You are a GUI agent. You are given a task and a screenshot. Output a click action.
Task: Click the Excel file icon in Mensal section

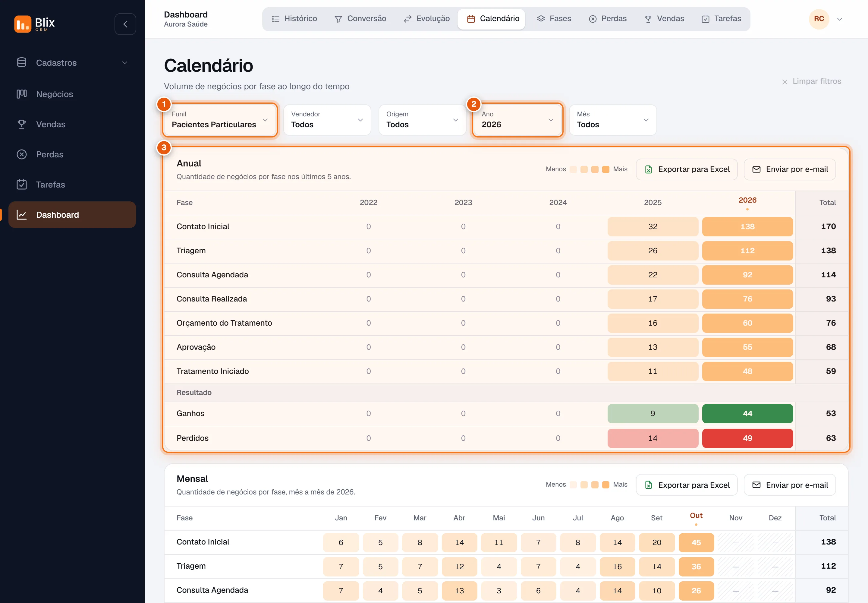pyautogui.click(x=649, y=485)
